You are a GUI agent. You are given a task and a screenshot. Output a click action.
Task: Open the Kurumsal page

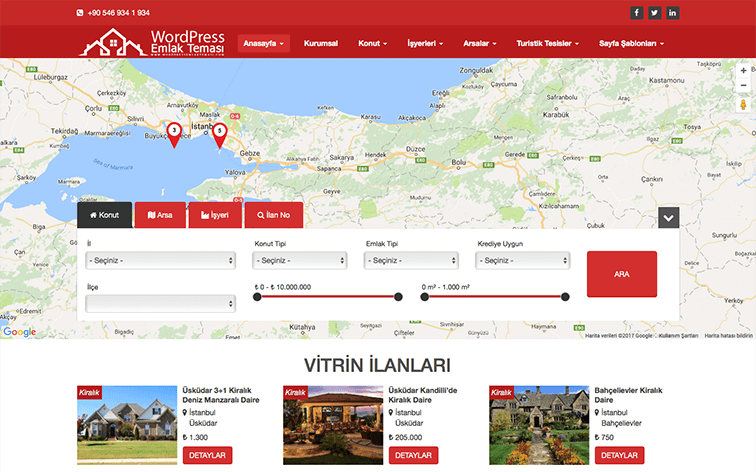pos(321,43)
